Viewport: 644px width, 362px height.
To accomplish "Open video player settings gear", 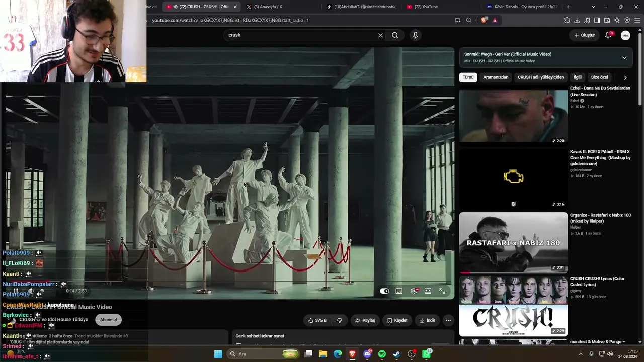I will tap(414, 291).
